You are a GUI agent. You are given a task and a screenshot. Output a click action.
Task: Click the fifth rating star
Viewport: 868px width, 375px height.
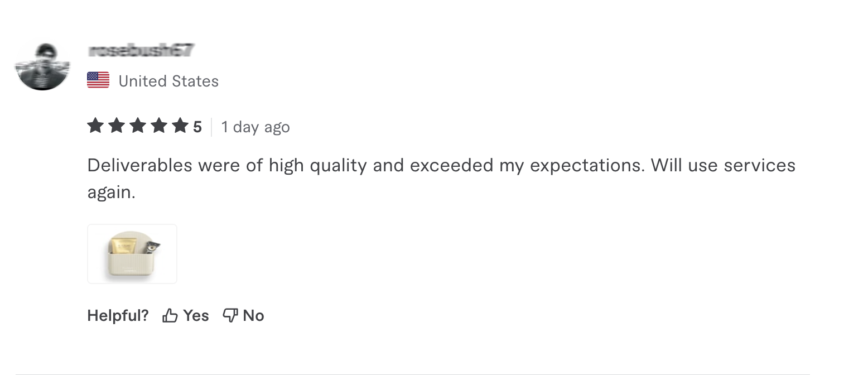coord(180,127)
